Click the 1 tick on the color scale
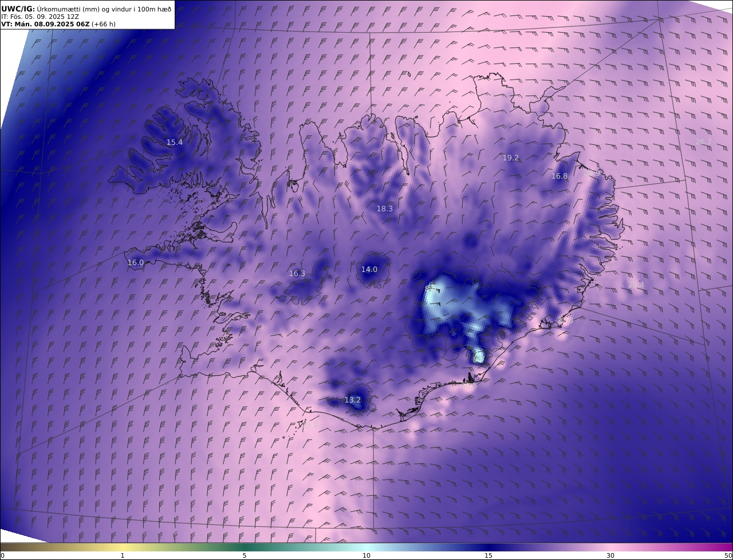Image resolution: width=733 pixels, height=560 pixels. (x=123, y=555)
